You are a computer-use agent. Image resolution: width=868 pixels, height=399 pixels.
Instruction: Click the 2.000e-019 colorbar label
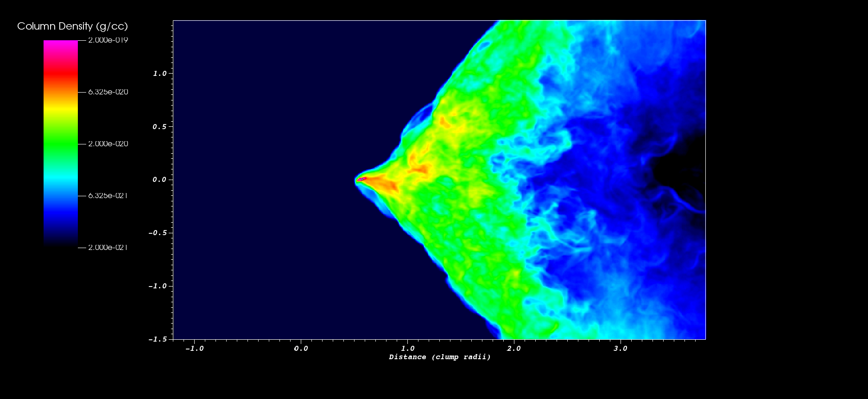point(108,40)
